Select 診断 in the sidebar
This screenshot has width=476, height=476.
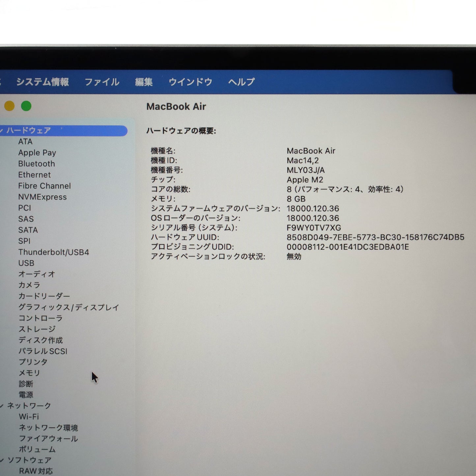[26, 384]
